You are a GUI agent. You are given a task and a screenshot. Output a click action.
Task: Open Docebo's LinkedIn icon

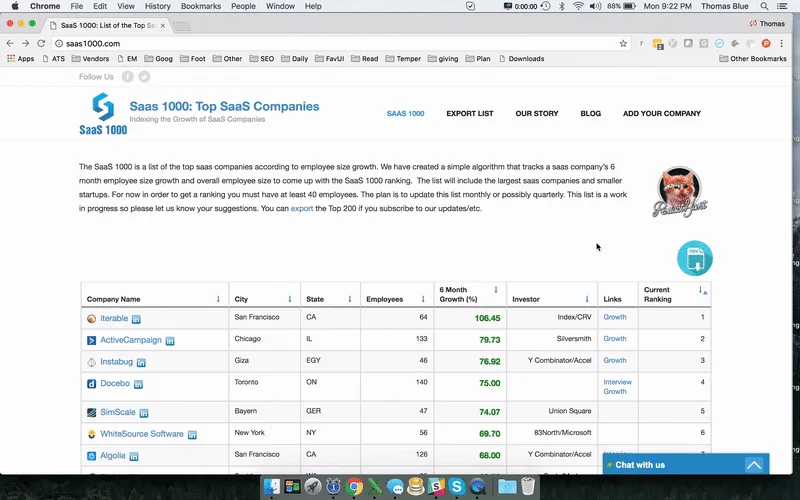pos(138,384)
